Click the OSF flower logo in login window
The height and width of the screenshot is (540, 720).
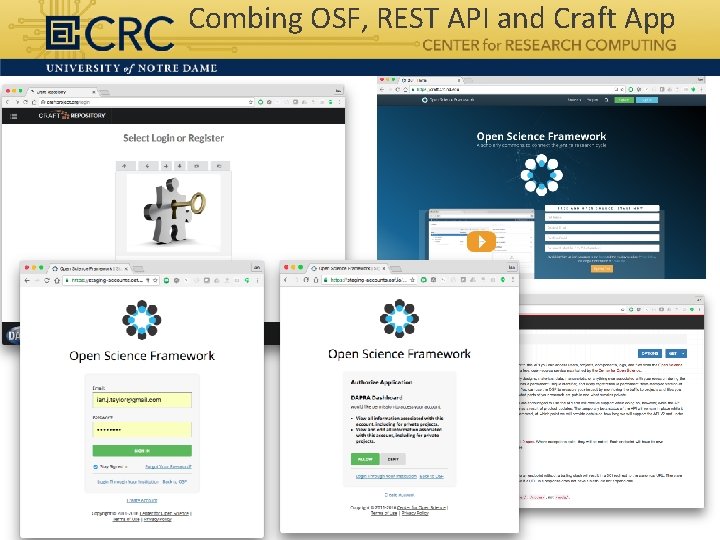141,320
